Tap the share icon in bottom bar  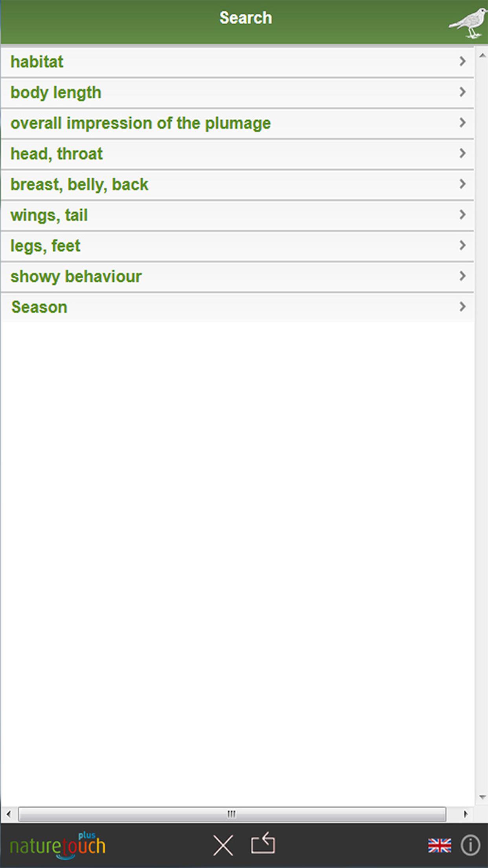263,843
